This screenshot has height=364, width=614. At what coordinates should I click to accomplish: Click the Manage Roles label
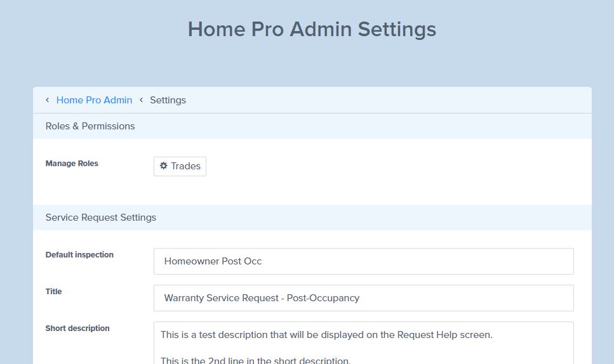pyautogui.click(x=72, y=164)
